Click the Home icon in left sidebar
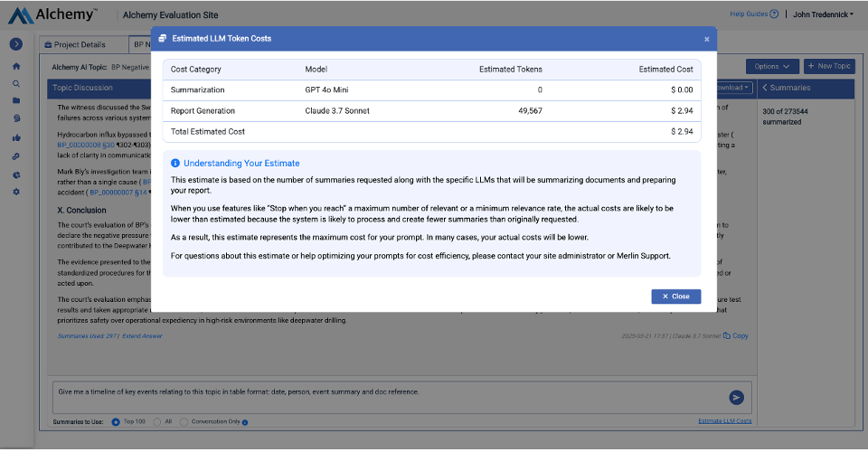 click(16, 66)
